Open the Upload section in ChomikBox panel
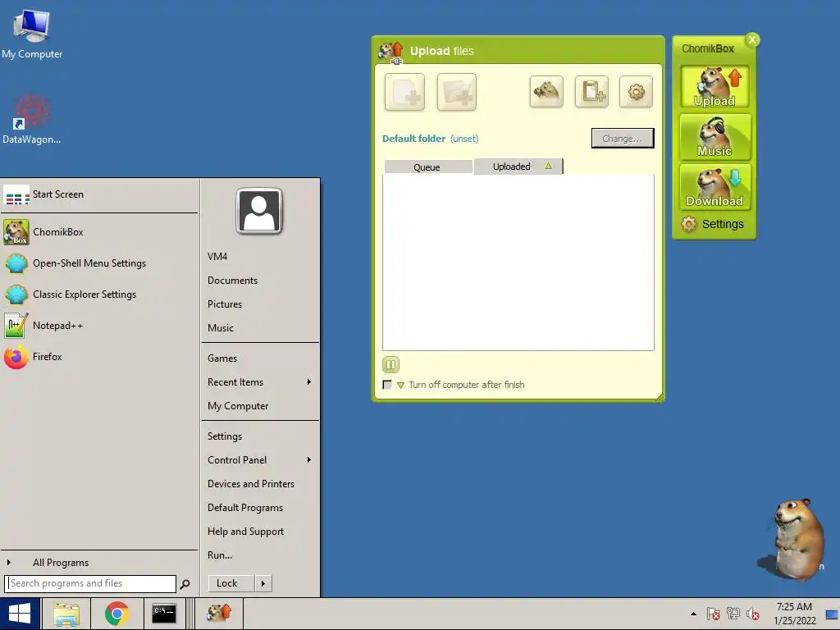The image size is (840, 630). click(715, 87)
